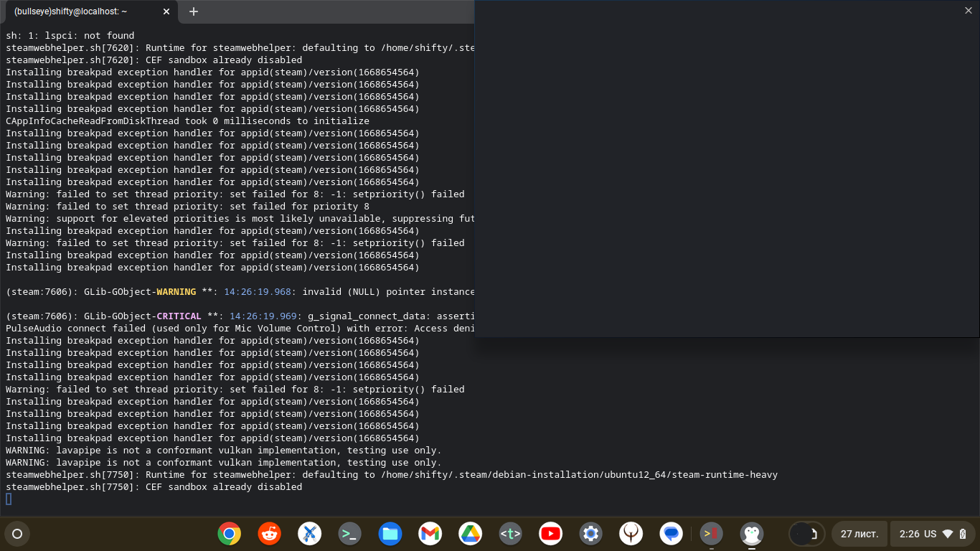Click the terminal prompt cursor

(x=8, y=499)
